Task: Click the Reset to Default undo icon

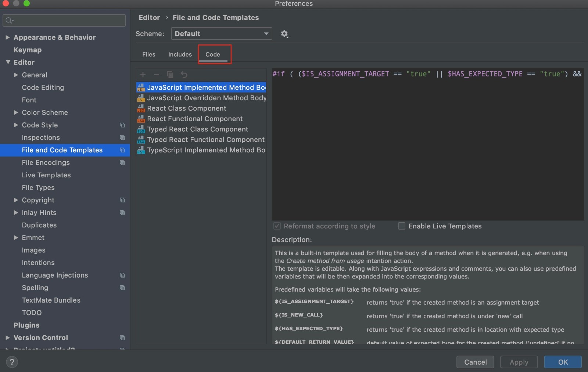Action: point(184,75)
